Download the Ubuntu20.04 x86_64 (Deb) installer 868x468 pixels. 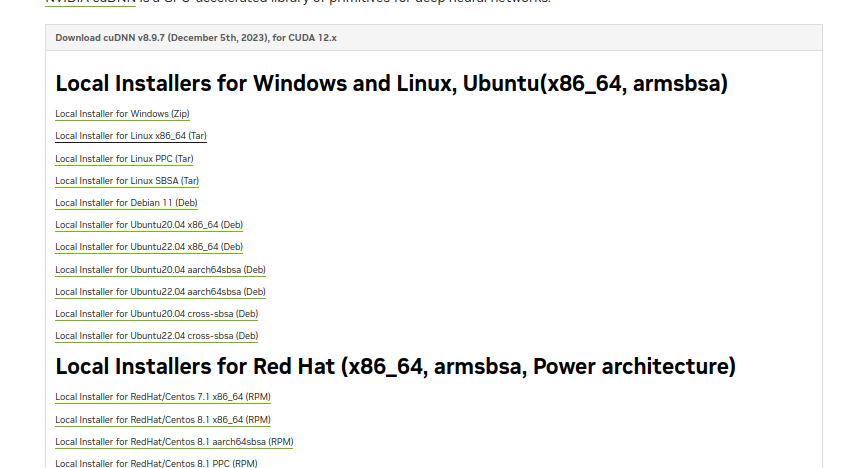[x=149, y=225]
